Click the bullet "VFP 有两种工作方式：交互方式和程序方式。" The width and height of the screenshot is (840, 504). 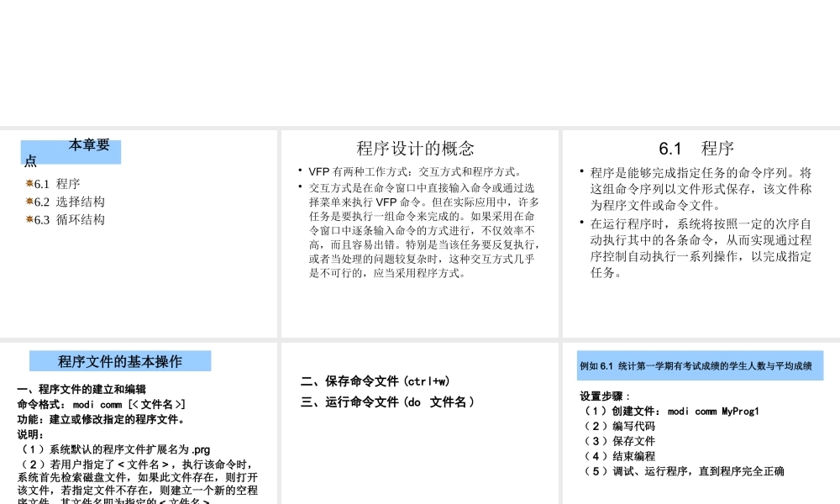(x=415, y=172)
